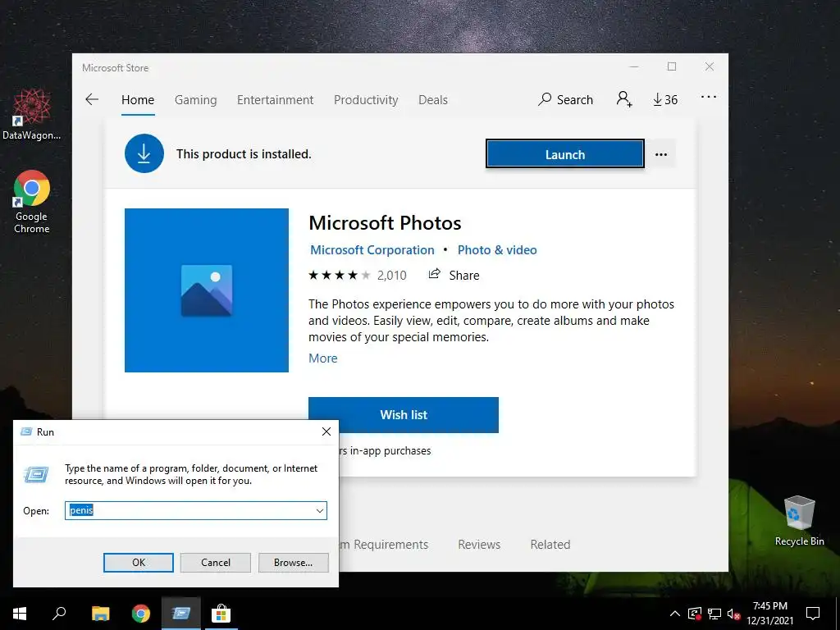Add Microsoft Photos to Wish list
Screen dimensions: 840x630
point(404,414)
